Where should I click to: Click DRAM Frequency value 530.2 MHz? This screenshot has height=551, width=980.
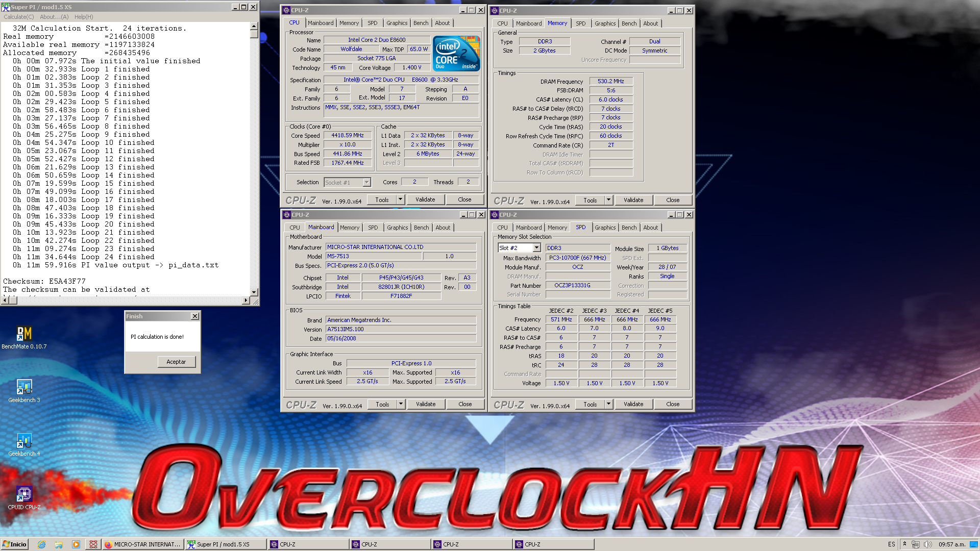611,81
